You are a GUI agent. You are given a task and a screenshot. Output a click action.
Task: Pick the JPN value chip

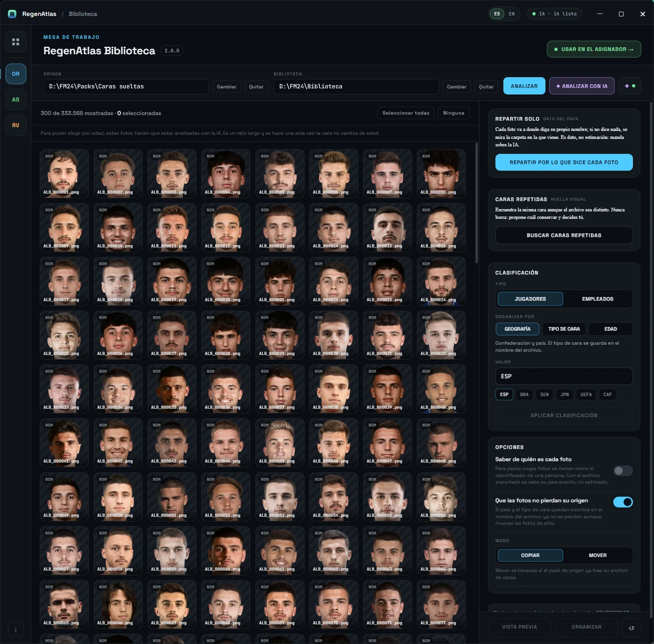(x=565, y=395)
